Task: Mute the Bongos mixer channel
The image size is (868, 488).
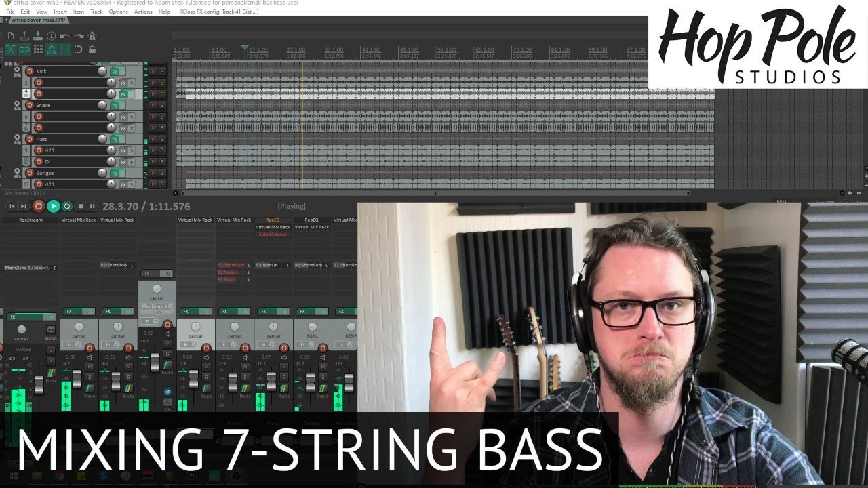Action: point(323,367)
